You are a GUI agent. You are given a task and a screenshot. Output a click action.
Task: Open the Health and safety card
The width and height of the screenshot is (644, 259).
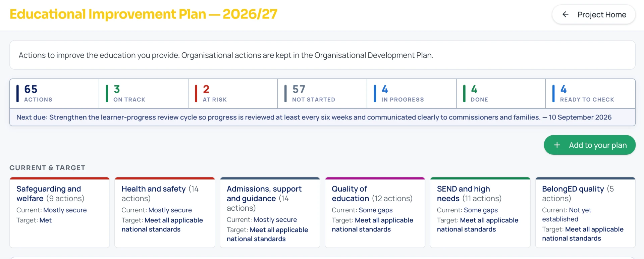[165, 212]
